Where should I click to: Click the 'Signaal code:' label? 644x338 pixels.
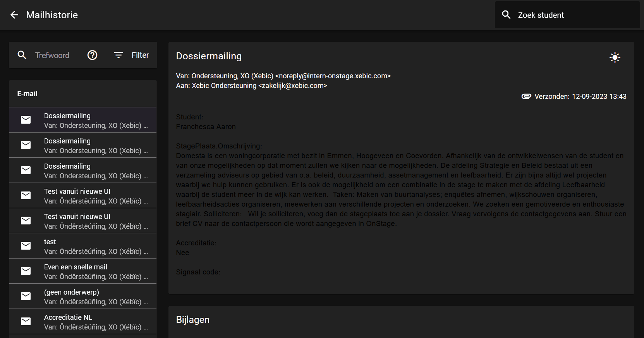pyautogui.click(x=198, y=272)
